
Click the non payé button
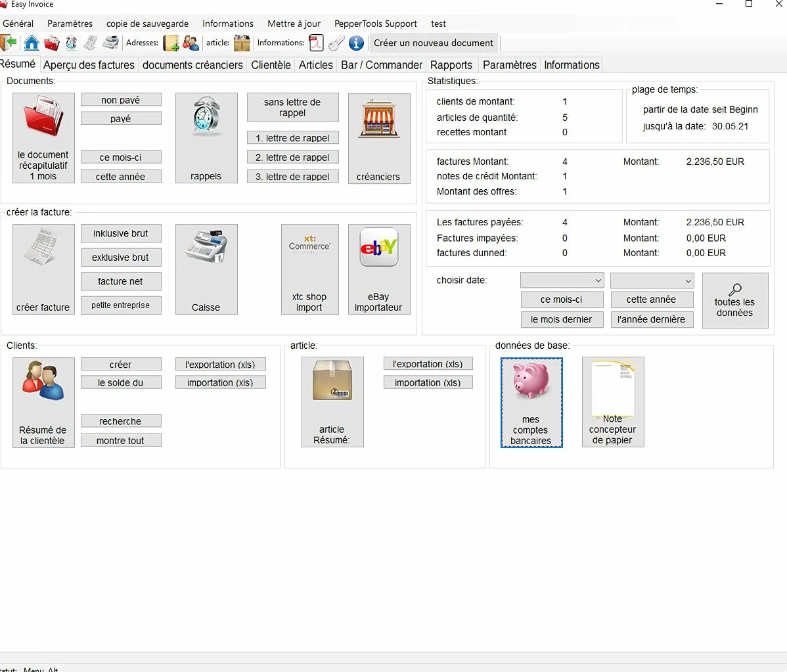[x=121, y=100]
